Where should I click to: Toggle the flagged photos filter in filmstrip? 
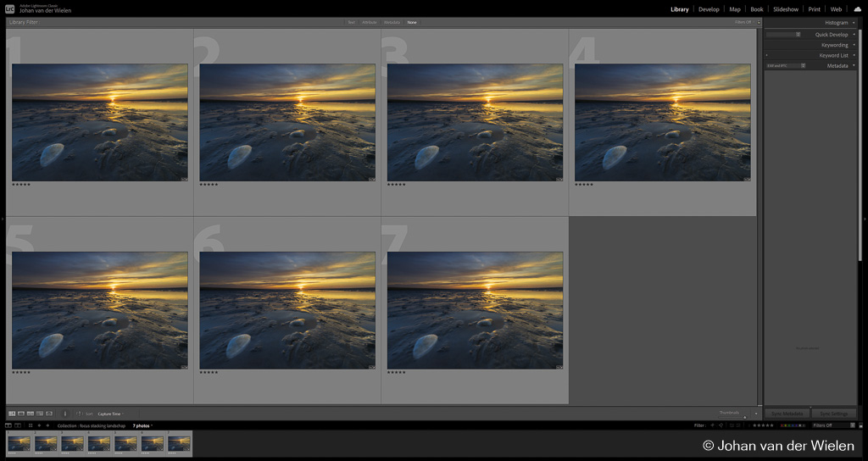(x=712, y=425)
